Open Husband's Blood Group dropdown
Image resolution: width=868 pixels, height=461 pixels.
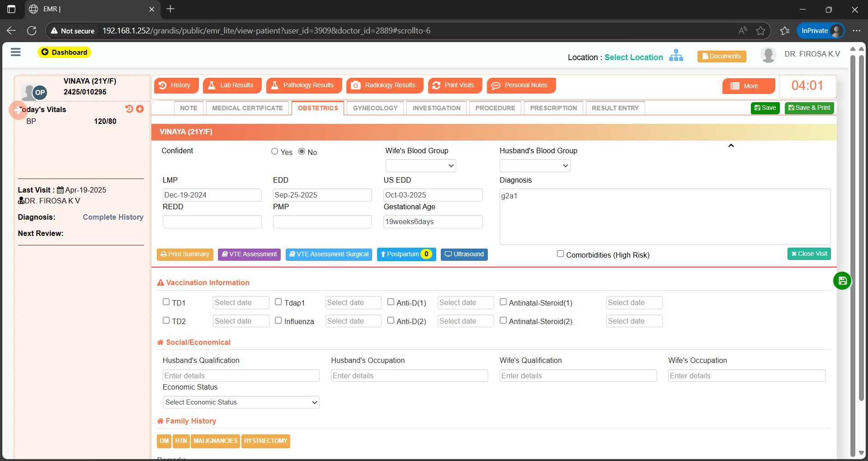pyautogui.click(x=534, y=166)
